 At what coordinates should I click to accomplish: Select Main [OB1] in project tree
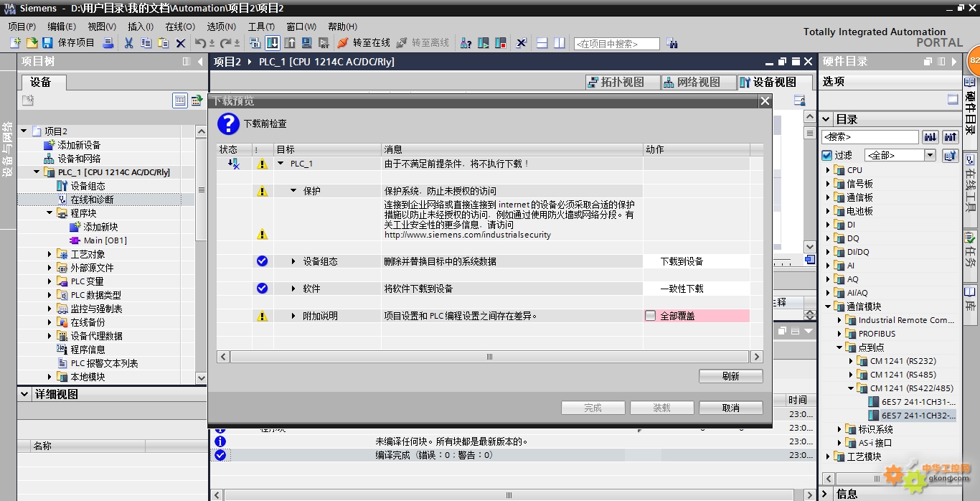click(105, 240)
